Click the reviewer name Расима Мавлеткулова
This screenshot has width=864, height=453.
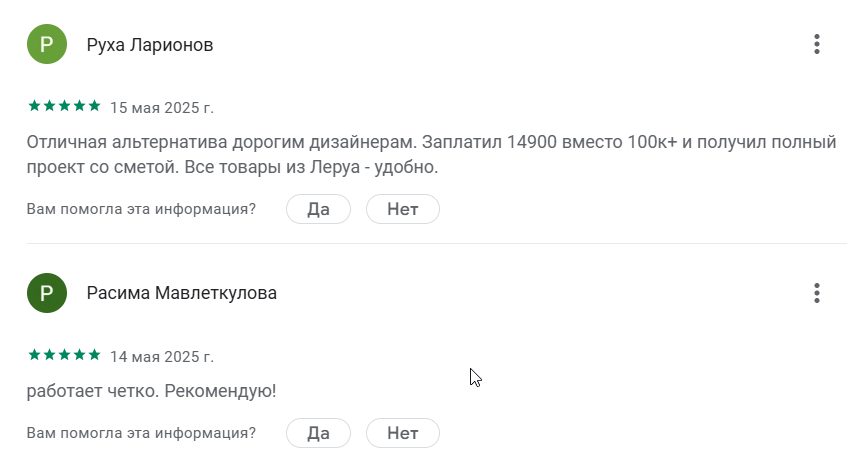(182, 293)
